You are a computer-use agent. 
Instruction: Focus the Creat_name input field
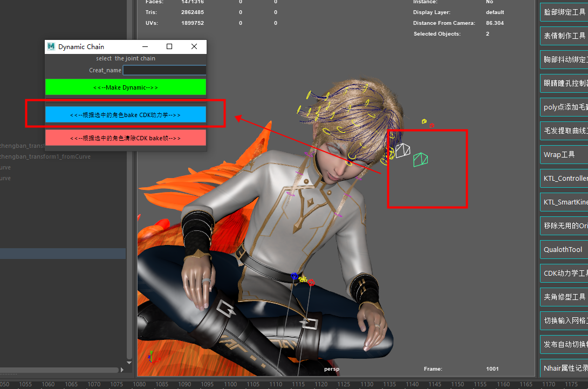coord(165,70)
